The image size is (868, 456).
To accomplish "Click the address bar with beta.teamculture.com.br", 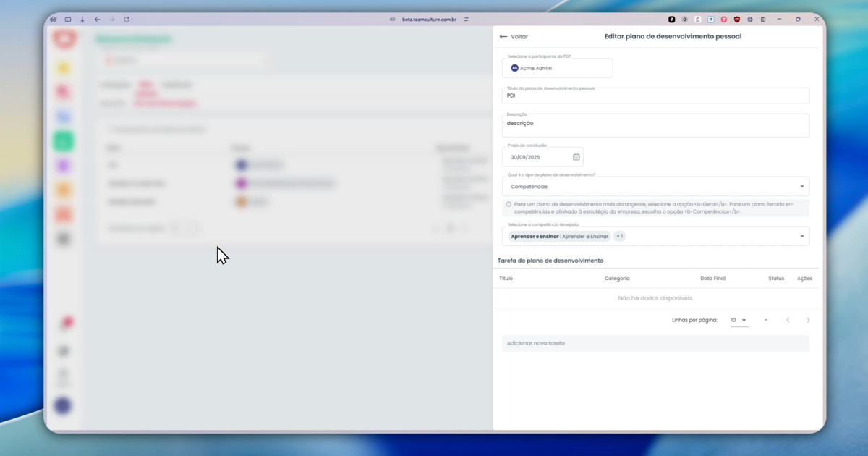I will (x=429, y=20).
